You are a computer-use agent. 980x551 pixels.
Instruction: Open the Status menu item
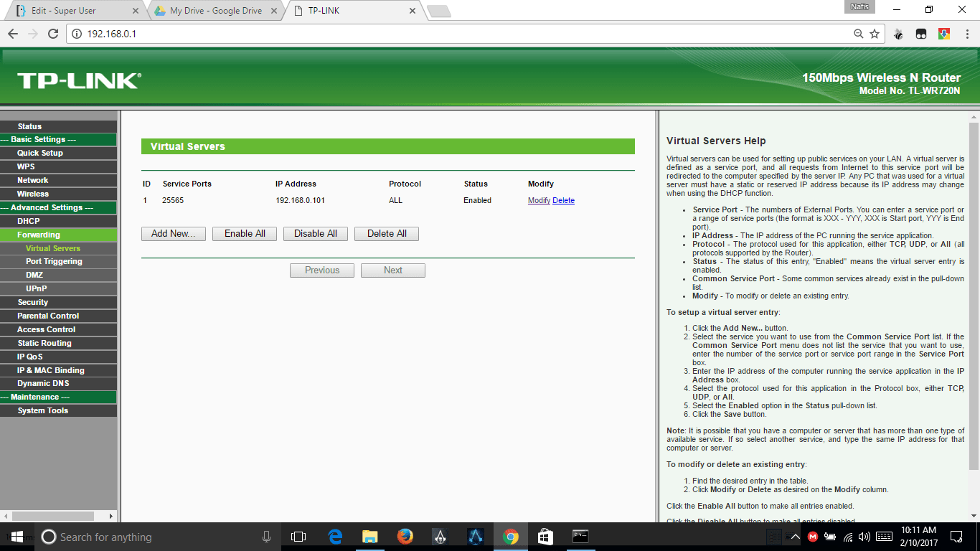pyautogui.click(x=58, y=126)
